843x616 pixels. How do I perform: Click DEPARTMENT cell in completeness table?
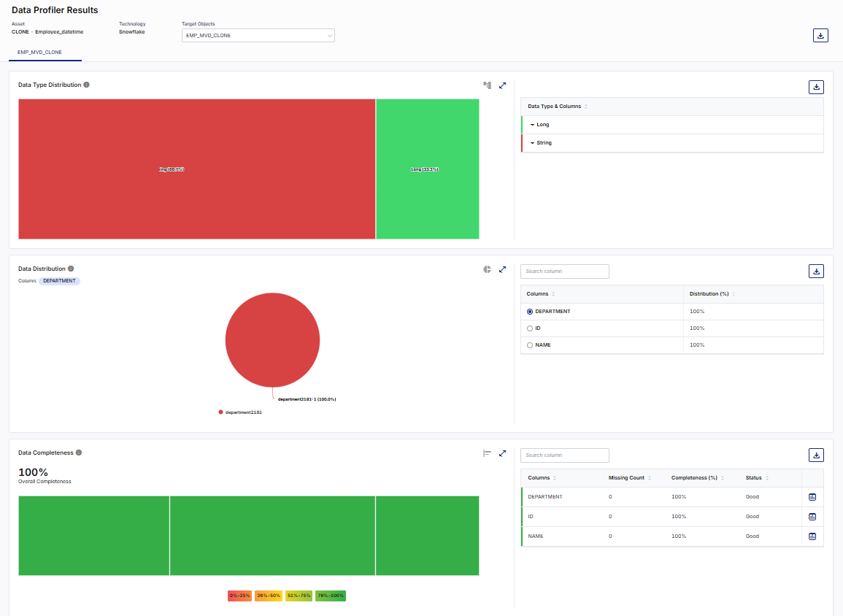(x=545, y=497)
